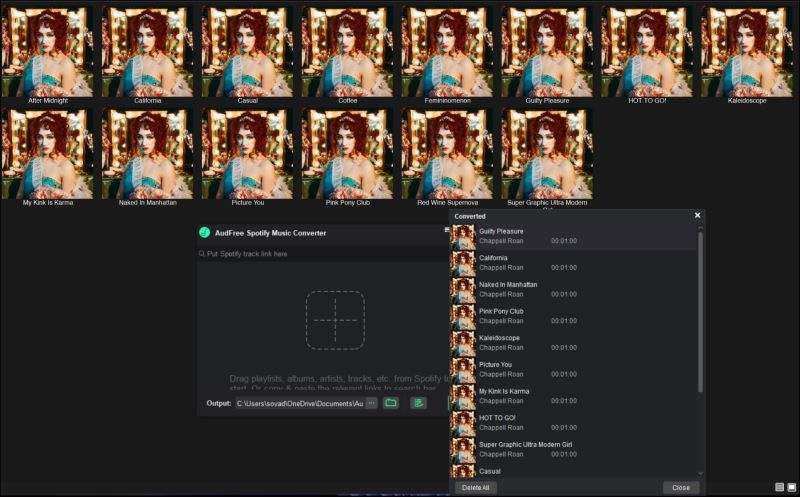This screenshot has height=497, width=800.
Task: Open My Kink Is Karma thumbnail in grid
Action: [47, 154]
